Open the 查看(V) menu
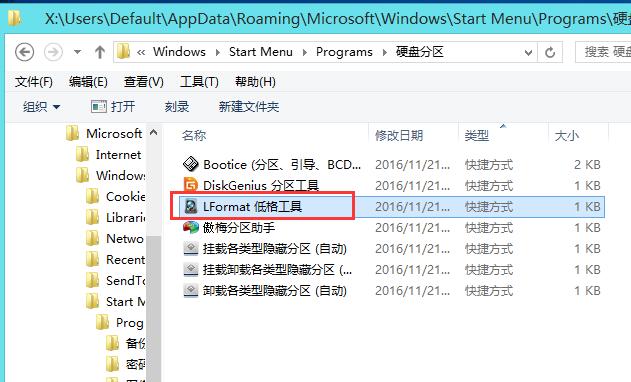631x382 pixels. pyautogui.click(x=144, y=82)
